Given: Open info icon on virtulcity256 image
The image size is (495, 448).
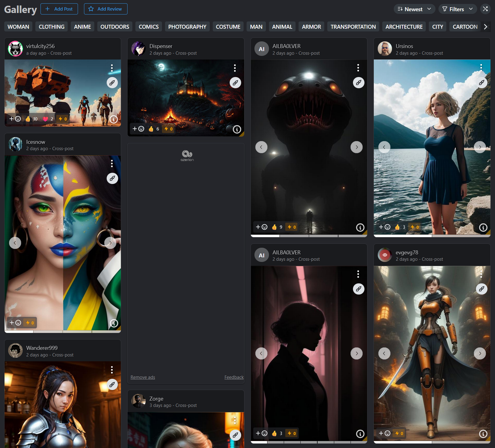Looking at the screenshot, I should click(114, 119).
